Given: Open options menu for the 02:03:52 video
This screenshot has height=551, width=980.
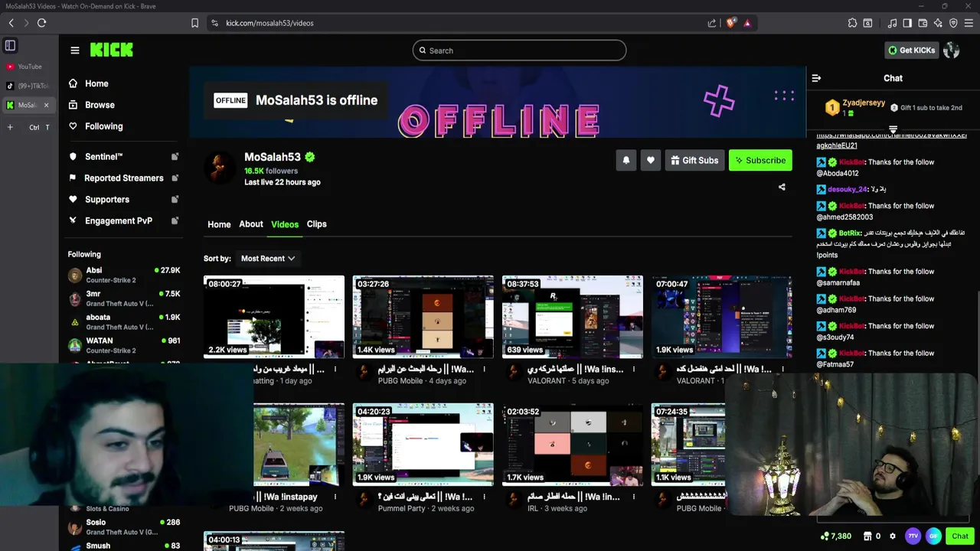Looking at the screenshot, I should tap(633, 497).
